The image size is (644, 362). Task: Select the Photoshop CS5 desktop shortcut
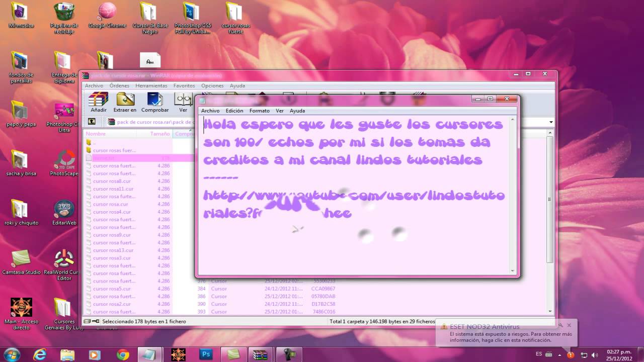193,19
